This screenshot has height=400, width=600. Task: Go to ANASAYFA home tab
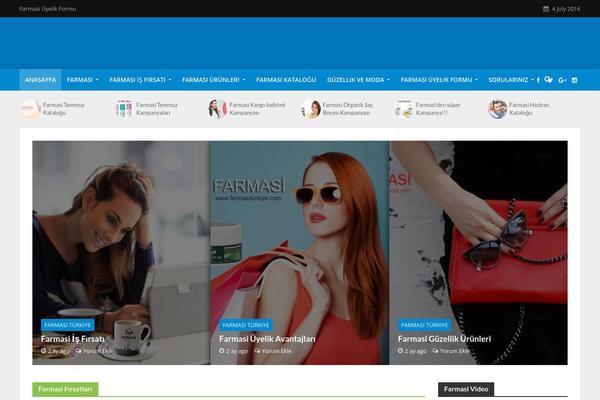(x=40, y=80)
